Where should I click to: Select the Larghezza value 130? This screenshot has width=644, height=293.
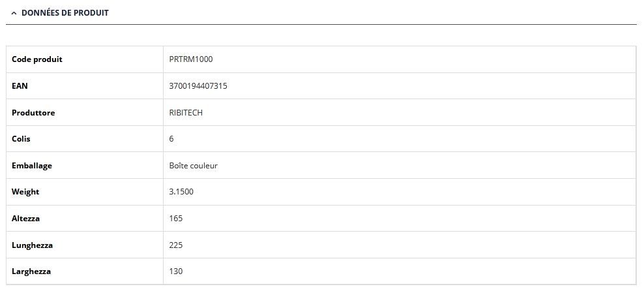pyautogui.click(x=176, y=271)
